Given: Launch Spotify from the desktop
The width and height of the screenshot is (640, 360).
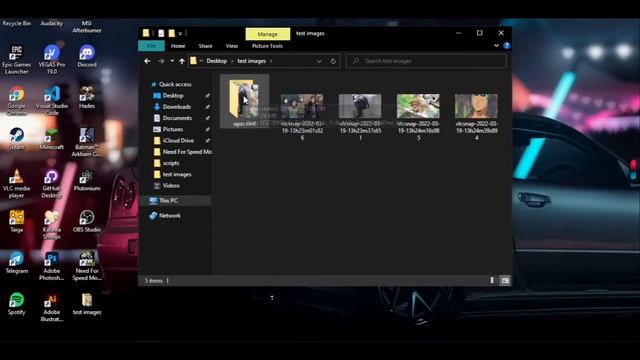Looking at the screenshot, I should tap(16, 304).
